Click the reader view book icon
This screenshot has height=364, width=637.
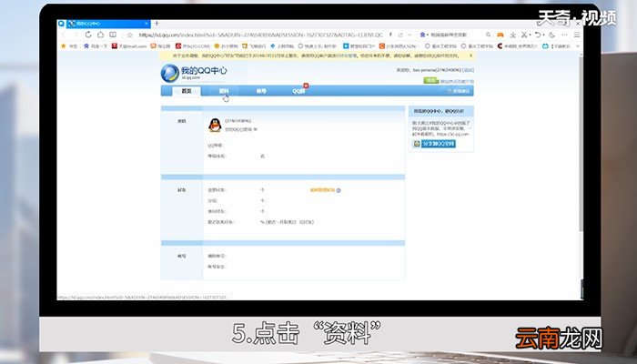(x=113, y=35)
